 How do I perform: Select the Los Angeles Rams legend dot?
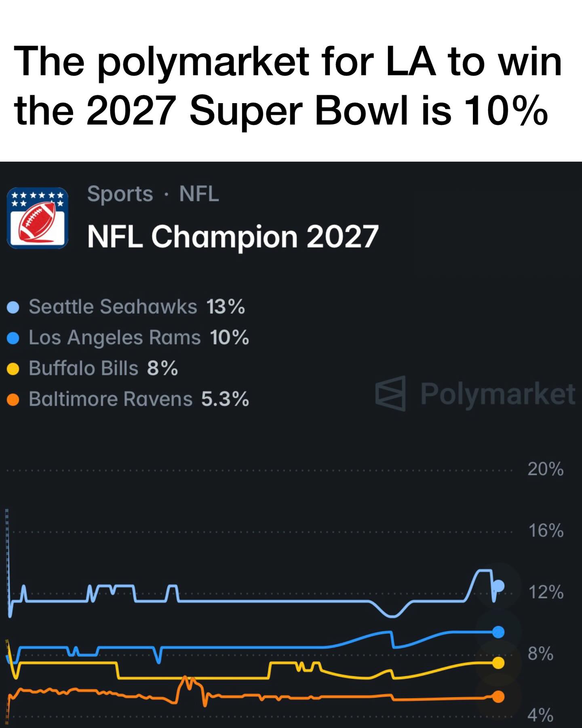pos(13,338)
